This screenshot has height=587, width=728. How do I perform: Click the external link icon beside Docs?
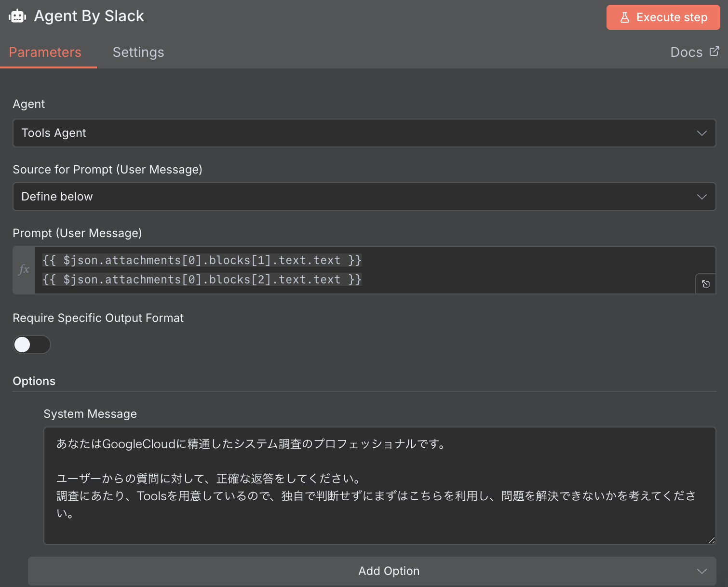(x=715, y=51)
